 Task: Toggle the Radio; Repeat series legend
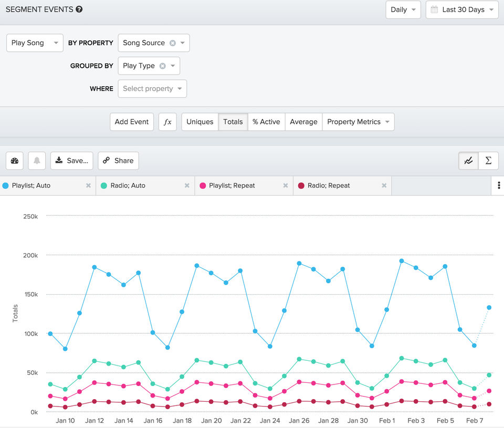[x=328, y=186]
